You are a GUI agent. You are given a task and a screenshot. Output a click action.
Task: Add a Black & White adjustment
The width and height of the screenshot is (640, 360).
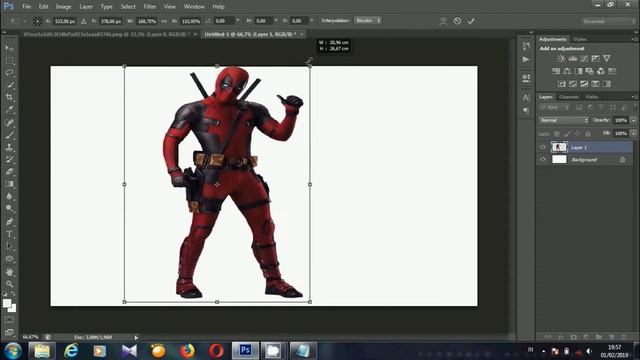[578, 71]
